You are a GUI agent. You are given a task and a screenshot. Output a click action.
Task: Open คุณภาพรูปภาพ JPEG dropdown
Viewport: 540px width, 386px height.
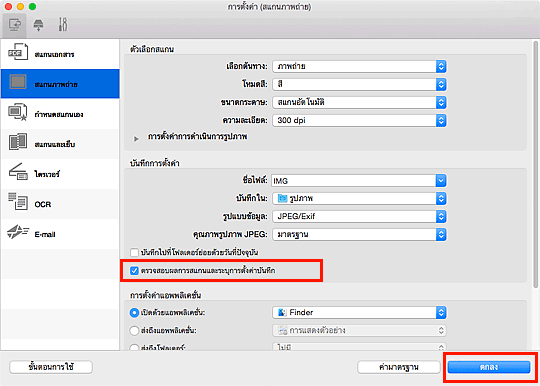point(359,234)
